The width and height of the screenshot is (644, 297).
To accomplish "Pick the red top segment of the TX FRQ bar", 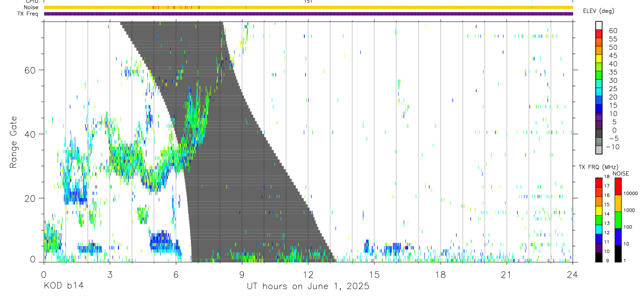I will pos(599,182).
